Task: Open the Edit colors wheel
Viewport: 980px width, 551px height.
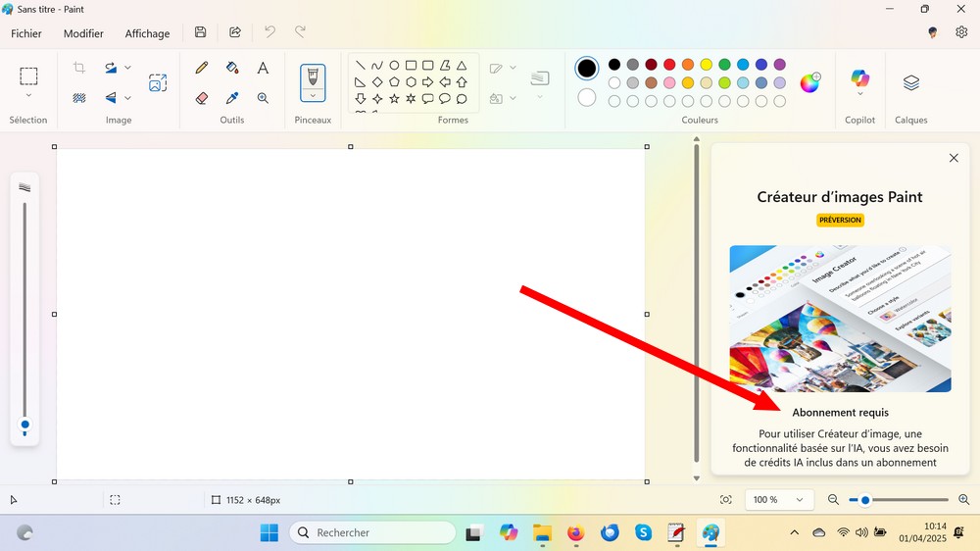Action: [x=810, y=82]
